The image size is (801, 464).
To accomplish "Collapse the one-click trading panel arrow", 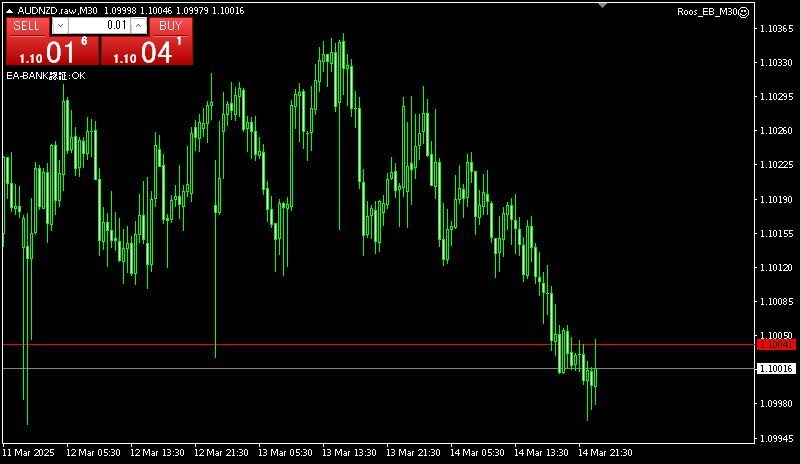I will (x=10, y=10).
